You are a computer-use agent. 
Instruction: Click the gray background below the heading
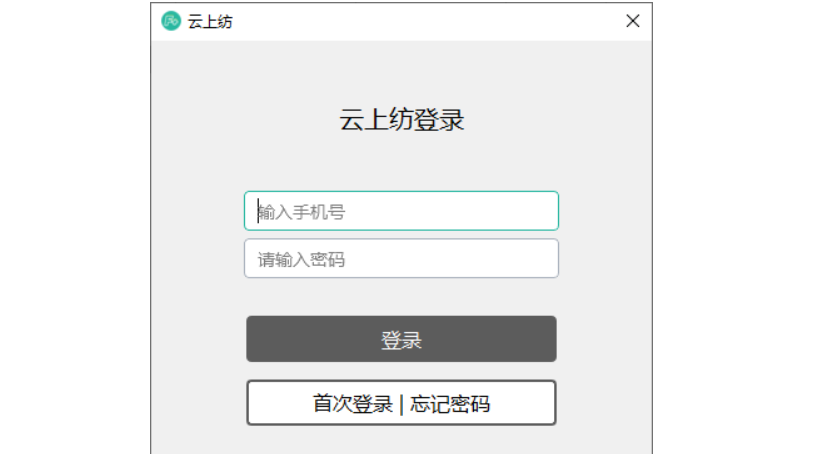point(401,161)
